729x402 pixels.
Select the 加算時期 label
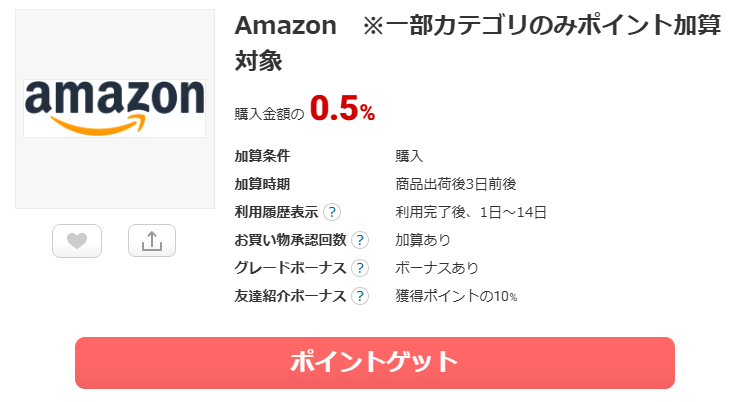pos(262,184)
